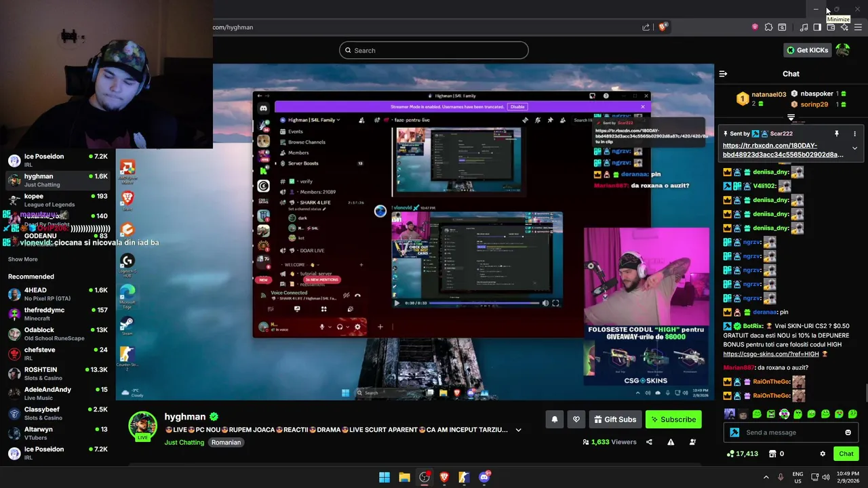The height and width of the screenshot is (488, 868).
Task: Click nbaspoker on the chat leaderboard
Action: (x=816, y=94)
